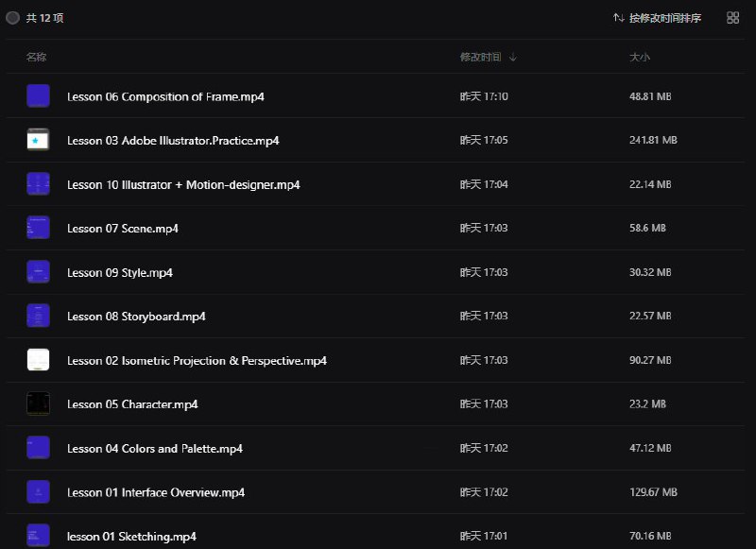Viewport: 756px width, 549px height.
Task: Sort the list by 大小 column header
Action: tap(640, 57)
